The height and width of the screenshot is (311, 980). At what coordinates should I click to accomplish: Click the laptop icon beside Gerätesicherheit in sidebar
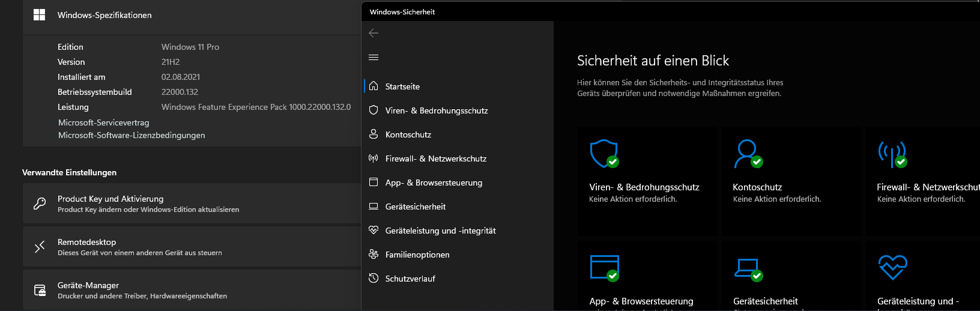374,207
